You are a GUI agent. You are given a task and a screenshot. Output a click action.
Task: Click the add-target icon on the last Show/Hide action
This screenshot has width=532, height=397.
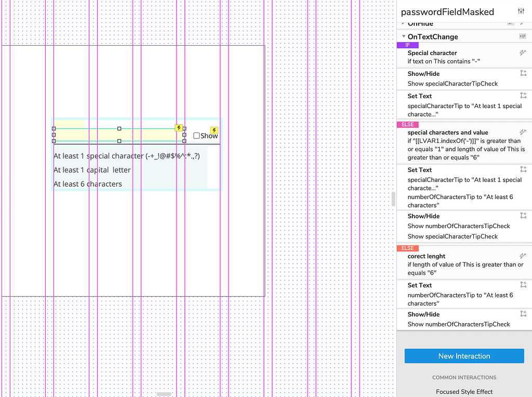coord(523,313)
